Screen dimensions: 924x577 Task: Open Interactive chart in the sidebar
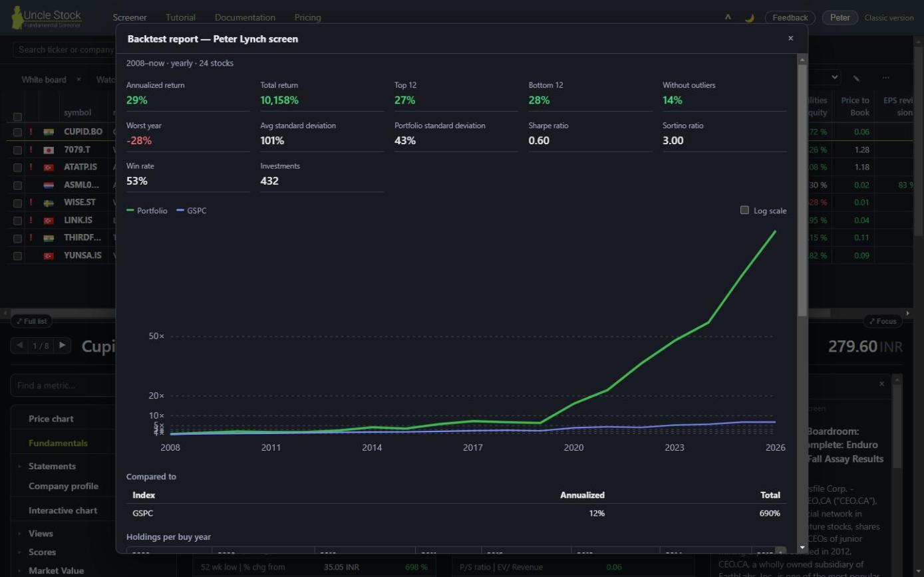[x=63, y=511]
